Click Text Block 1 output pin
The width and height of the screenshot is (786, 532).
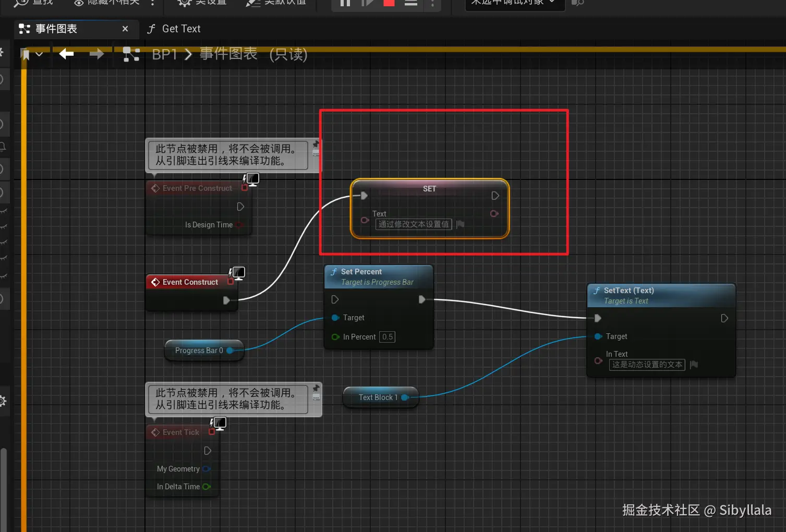click(x=405, y=397)
